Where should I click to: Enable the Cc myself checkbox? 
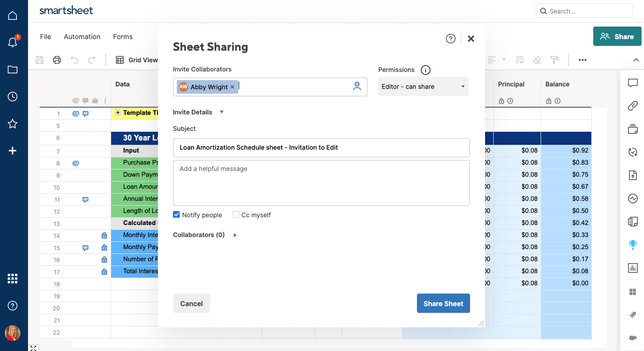(x=236, y=215)
